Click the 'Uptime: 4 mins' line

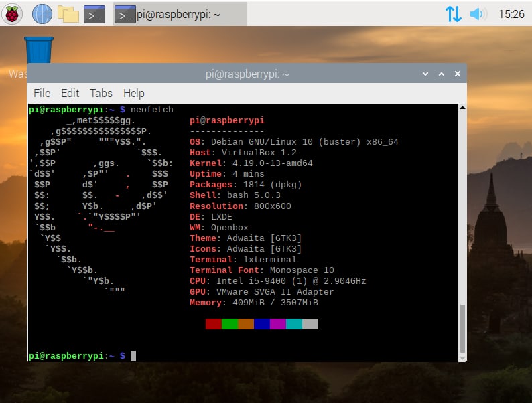tap(227, 174)
